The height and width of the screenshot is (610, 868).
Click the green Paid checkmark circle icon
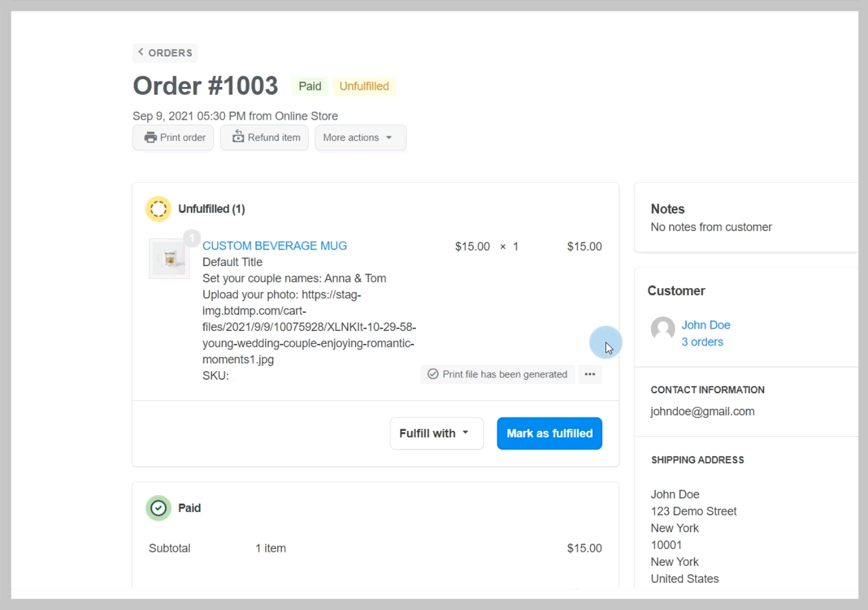pyautogui.click(x=158, y=508)
